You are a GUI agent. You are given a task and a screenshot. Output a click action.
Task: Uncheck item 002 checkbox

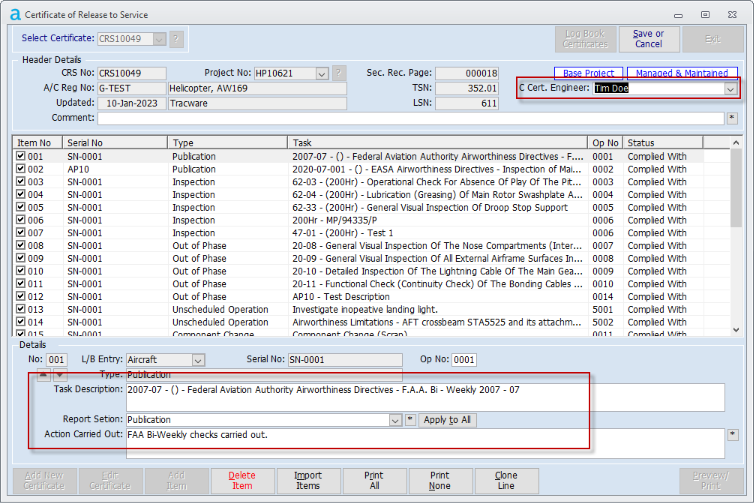pyautogui.click(x=21, y=169)
